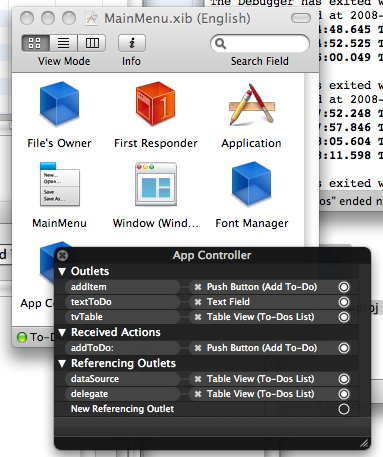Screen dimensions: 383x457
Task: Click the tvTable connection circle
Action: (x=344, y=317)
